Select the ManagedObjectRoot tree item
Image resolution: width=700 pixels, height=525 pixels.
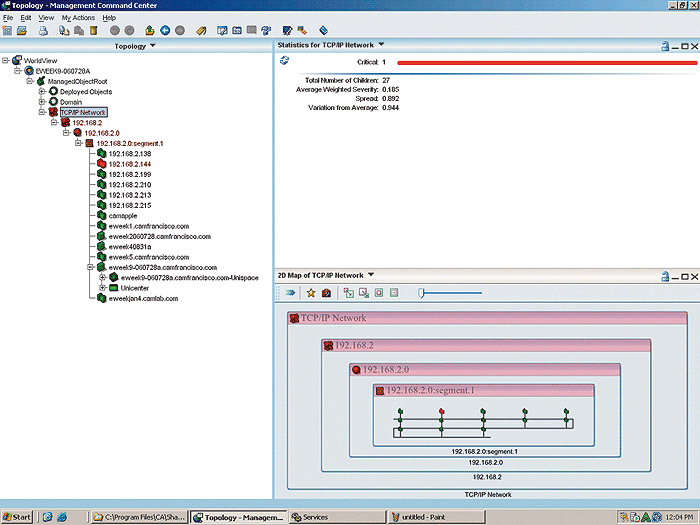click(77, 81)
